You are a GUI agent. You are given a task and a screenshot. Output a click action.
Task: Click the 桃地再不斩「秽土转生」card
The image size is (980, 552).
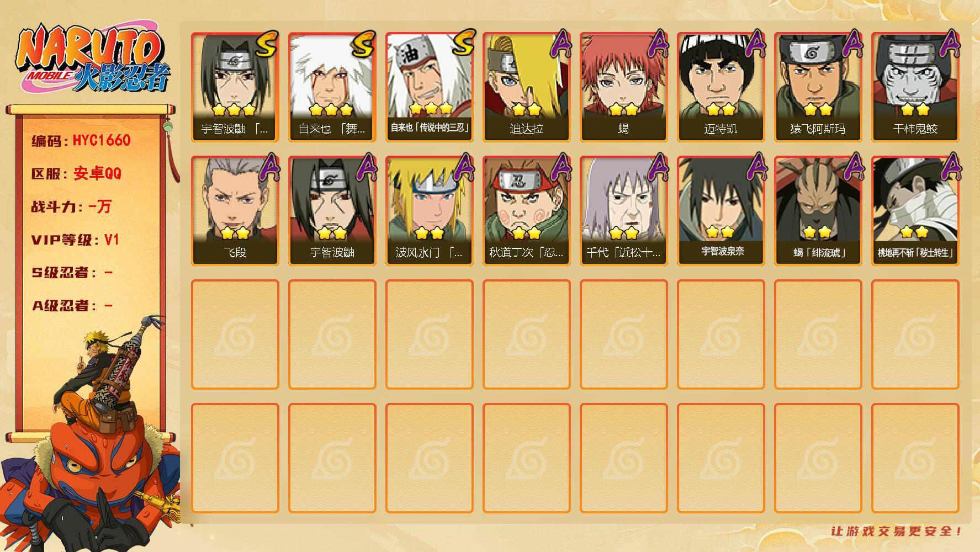pos(915,211)
